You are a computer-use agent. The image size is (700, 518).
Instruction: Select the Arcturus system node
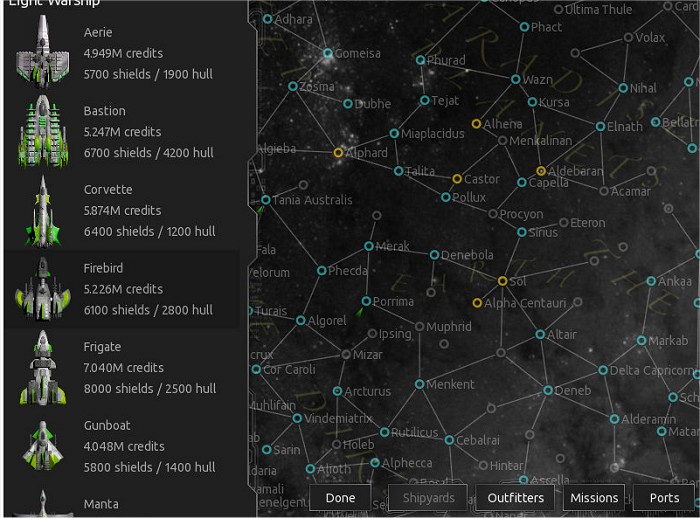coord(338,391)
